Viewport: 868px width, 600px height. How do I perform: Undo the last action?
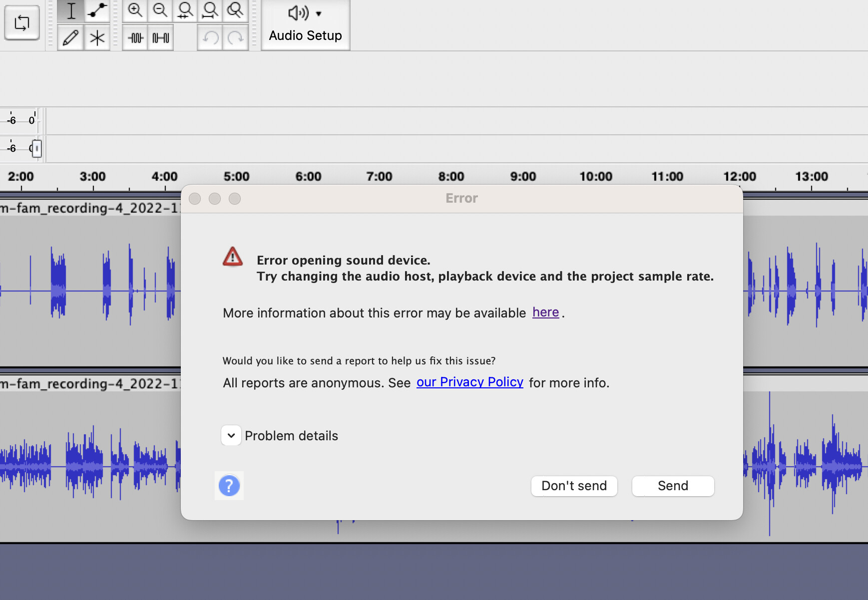[210, 37]
